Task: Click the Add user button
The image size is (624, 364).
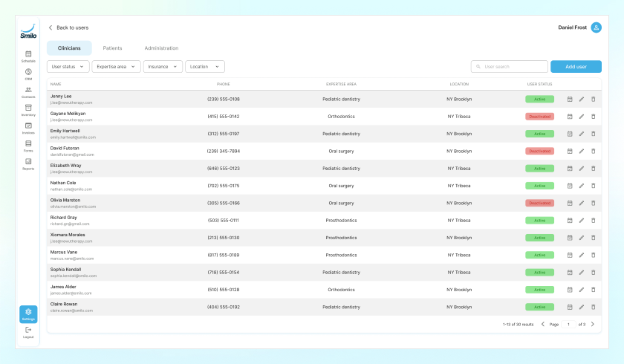Action: click(576, 66)
